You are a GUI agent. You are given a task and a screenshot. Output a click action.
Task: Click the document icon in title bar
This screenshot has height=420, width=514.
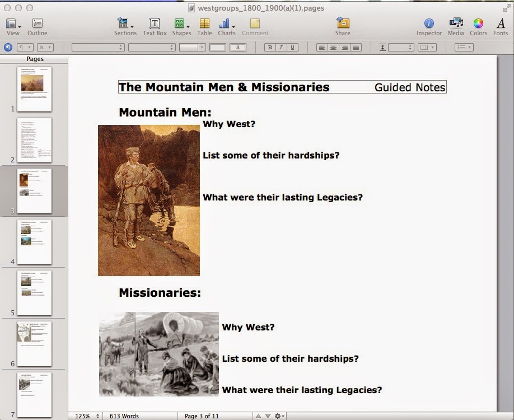191,8
